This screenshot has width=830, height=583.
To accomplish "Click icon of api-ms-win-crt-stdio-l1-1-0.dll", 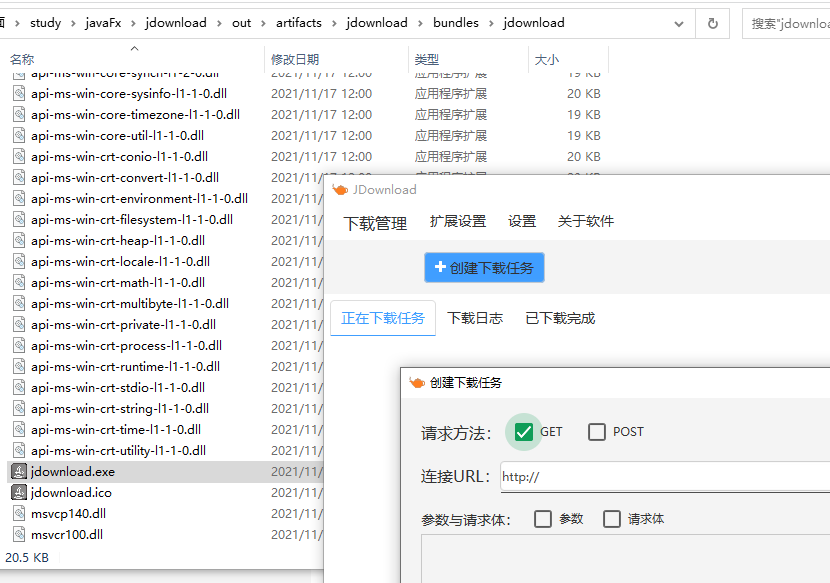I will coord(19,388).
